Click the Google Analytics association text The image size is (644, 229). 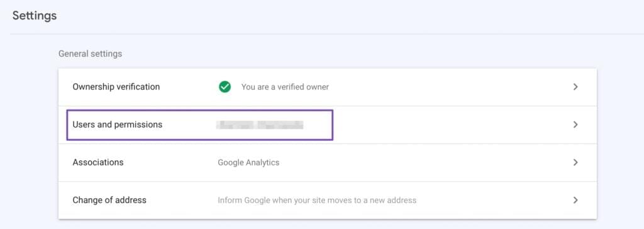click(x=248, y=162)
